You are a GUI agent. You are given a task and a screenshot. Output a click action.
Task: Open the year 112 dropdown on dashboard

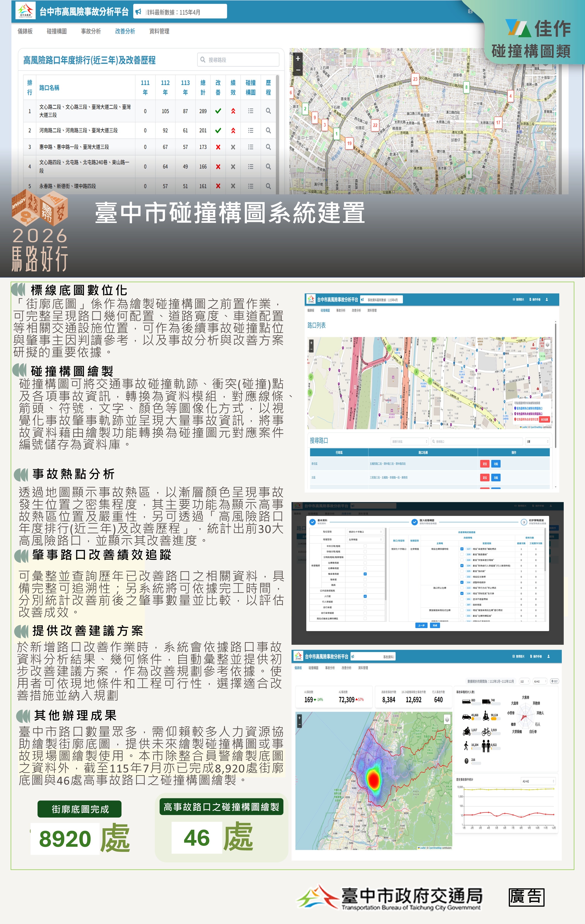pos(524,681)
